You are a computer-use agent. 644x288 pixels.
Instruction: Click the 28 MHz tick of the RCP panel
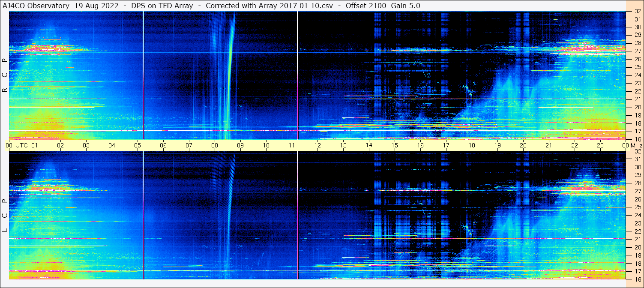[637, 43]
